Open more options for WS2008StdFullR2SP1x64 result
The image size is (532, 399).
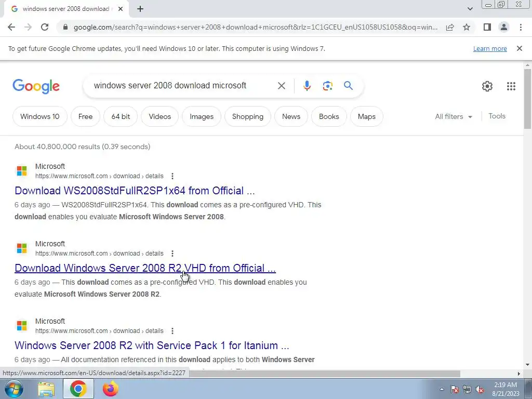(x=172, y=176)
